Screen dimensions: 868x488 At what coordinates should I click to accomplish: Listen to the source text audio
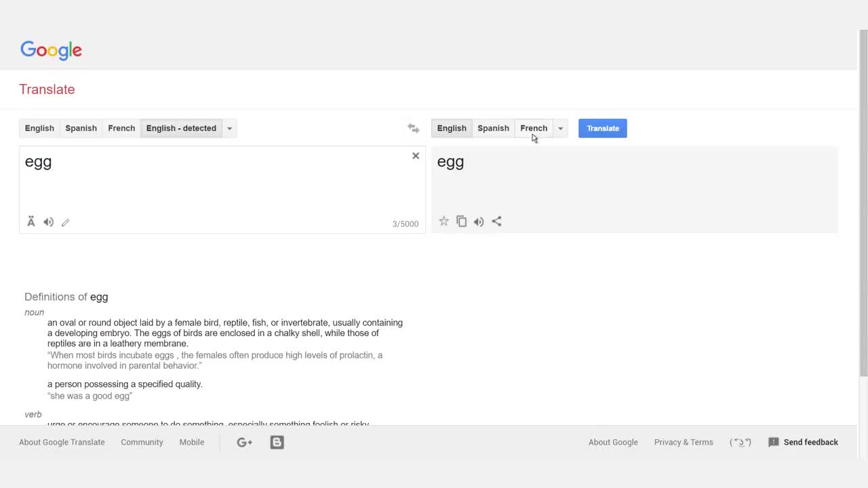[49, 222]
